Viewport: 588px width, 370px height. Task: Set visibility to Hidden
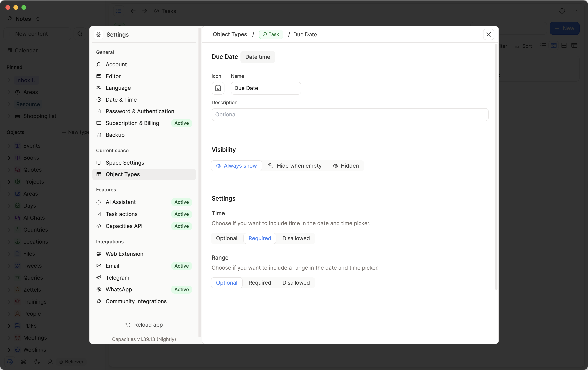(346, 166)
